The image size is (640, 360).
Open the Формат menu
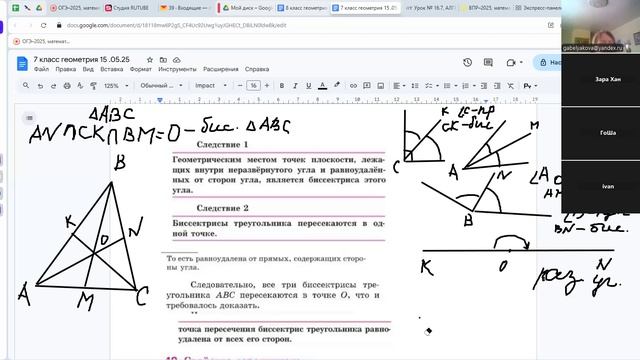pos(141,69)
